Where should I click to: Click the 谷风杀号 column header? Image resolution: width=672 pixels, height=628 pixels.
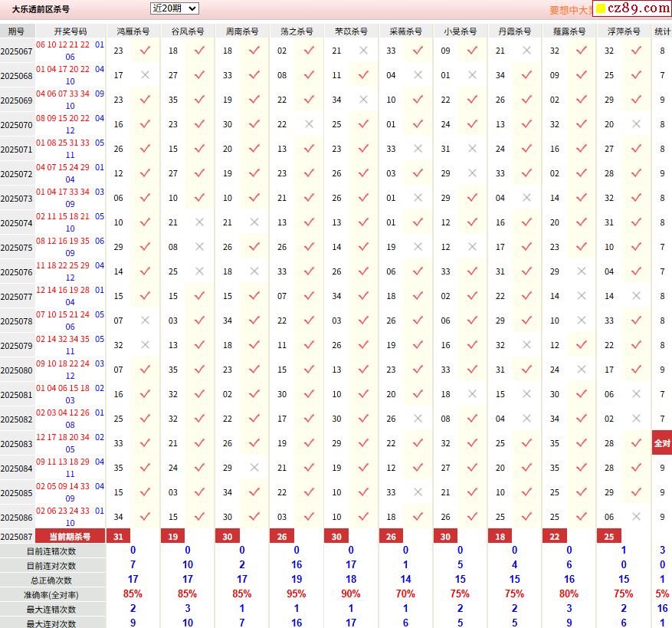click(188, 31)
